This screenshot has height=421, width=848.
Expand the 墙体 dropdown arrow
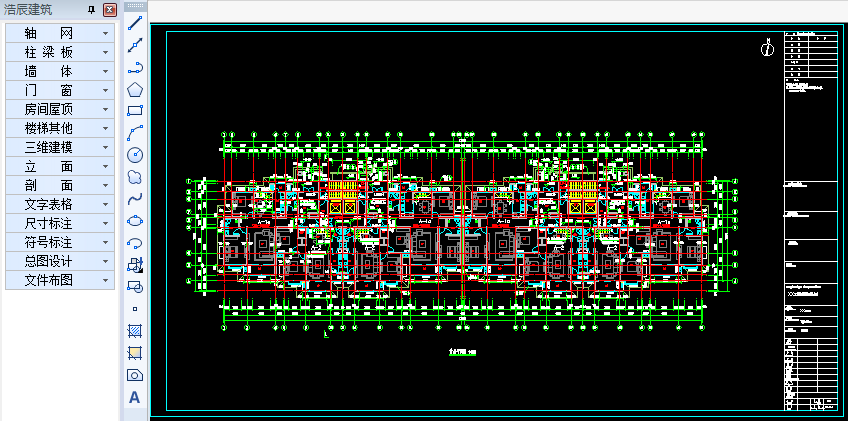coord(105,71)
